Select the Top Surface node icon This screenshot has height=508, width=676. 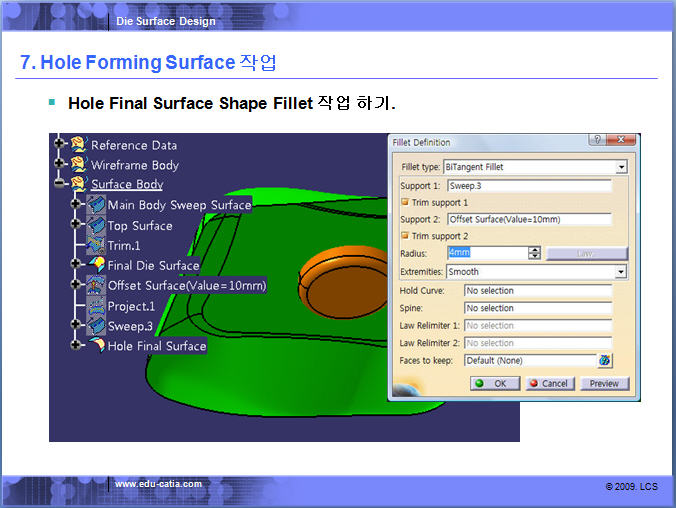[96, 225]
